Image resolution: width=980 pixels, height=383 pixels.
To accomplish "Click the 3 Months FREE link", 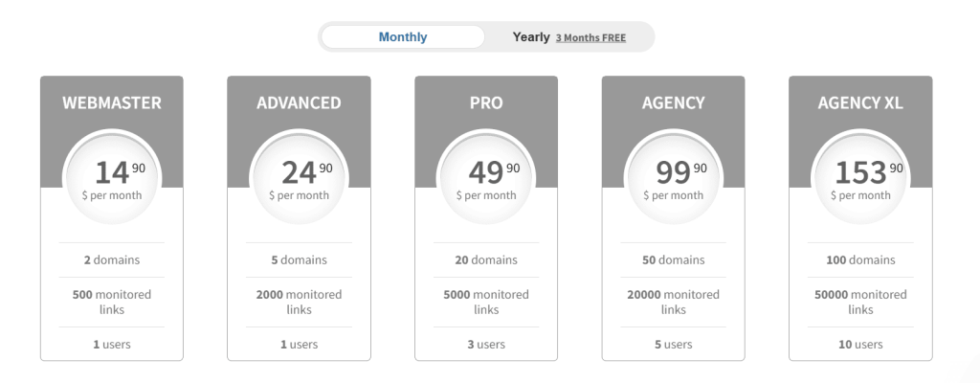I will click(590, 38).
